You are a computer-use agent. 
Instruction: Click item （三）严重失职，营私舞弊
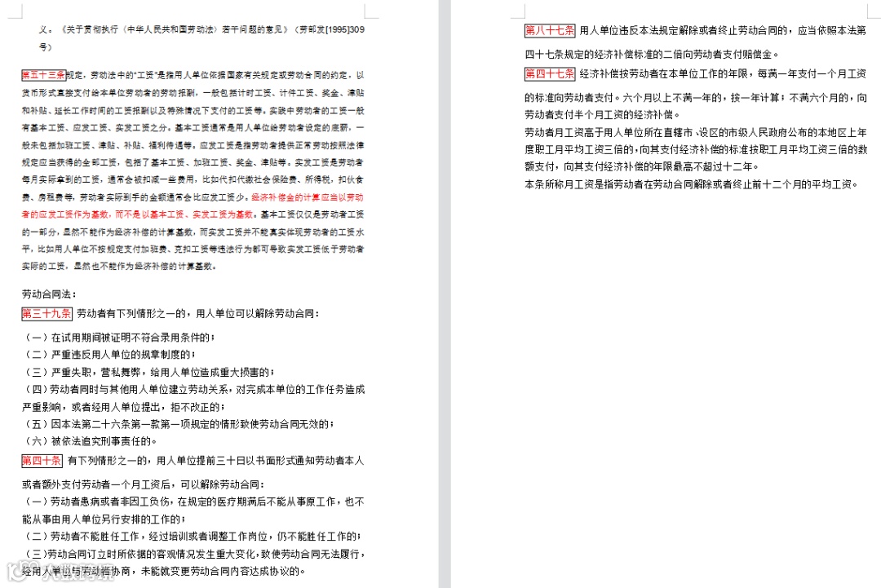149,373
